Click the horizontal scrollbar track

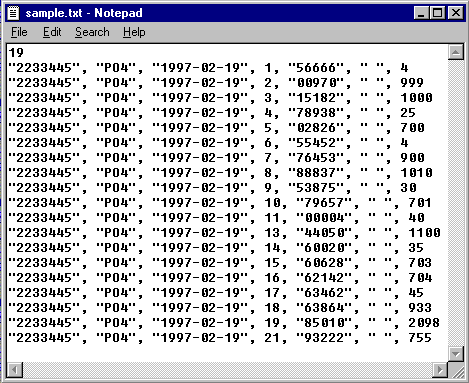coord(227,370)
